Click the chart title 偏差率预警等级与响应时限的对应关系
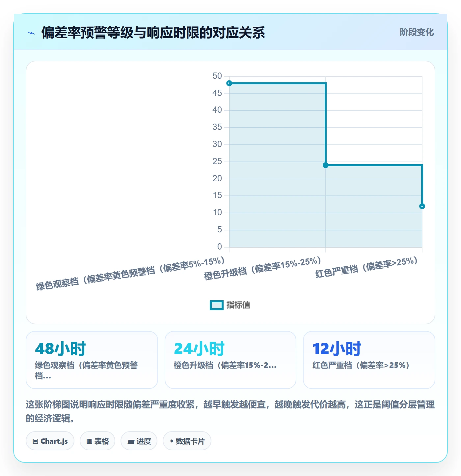 pyautogui.click(x=153, y=33)
